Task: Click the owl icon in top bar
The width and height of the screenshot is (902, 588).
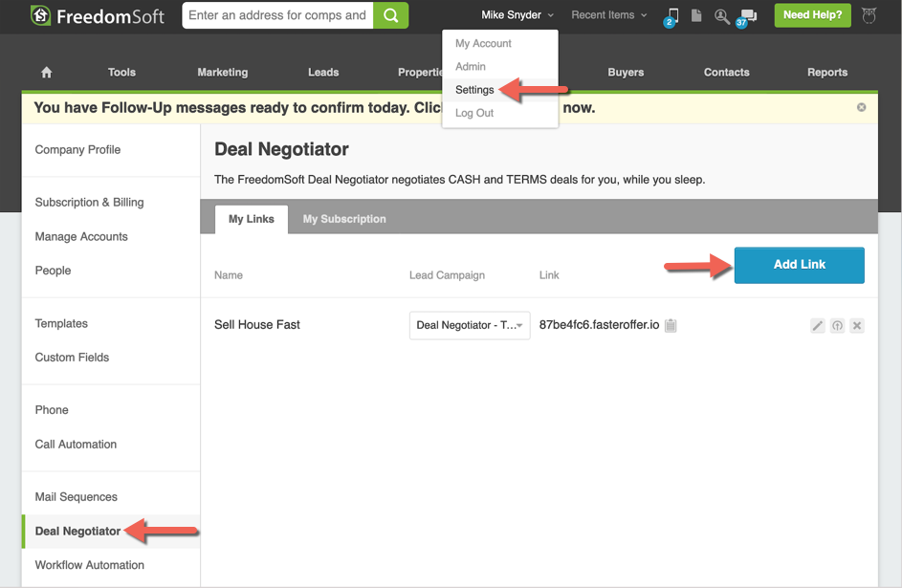Action: pyautogui.click(x=869, y=15)
